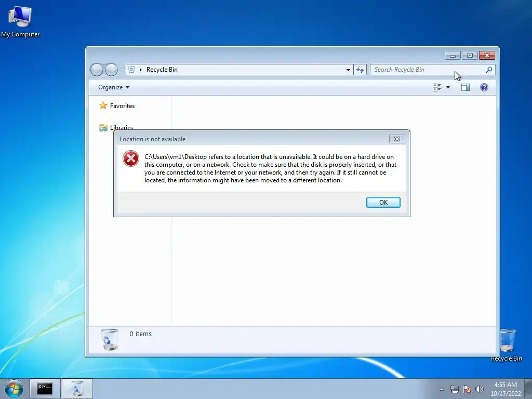
Task: Minimize the Recycle Bin window
Action: pos(453,55)
